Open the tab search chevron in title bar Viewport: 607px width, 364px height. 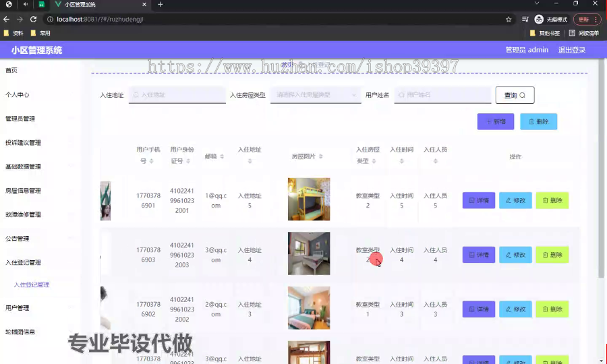(x=537, y=3)
